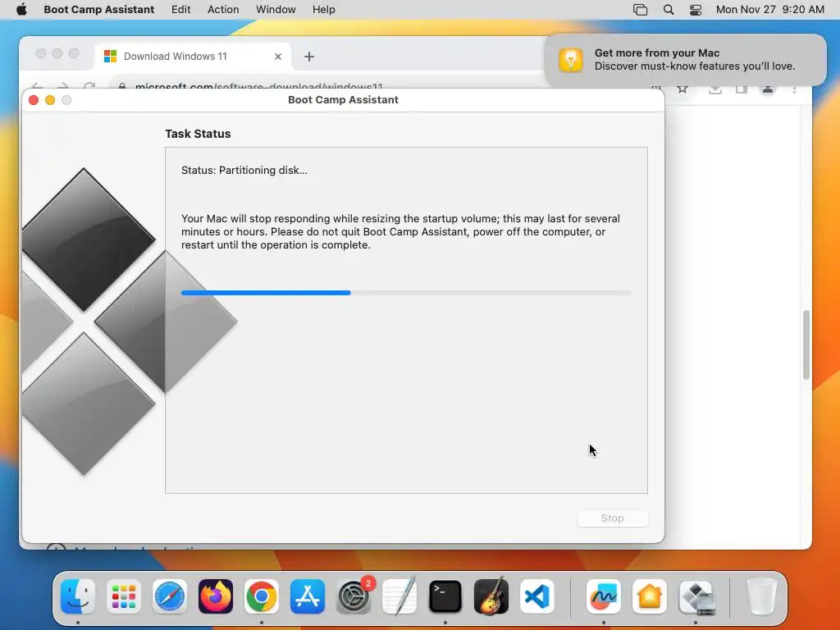Open the Action menu
The image size is (840, 630).
click(223, 10)
